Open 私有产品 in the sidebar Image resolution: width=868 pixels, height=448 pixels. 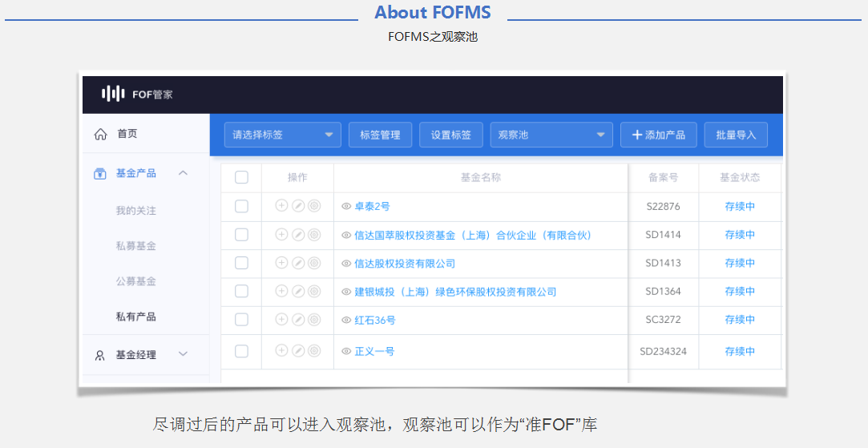[x=136, y=317]
